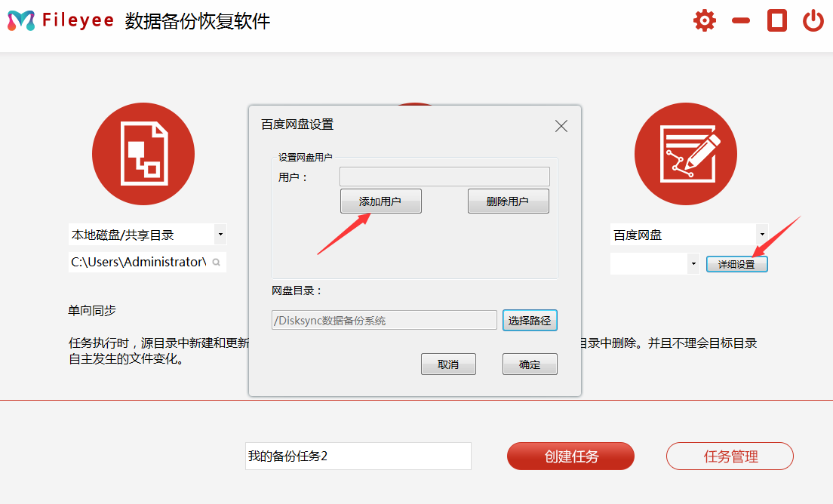Image resolution: width=833 pixels, height=504 pixels.
Task: Expand the 本地磁盘/共享目录 source dropdown
Action: point(220,235)
